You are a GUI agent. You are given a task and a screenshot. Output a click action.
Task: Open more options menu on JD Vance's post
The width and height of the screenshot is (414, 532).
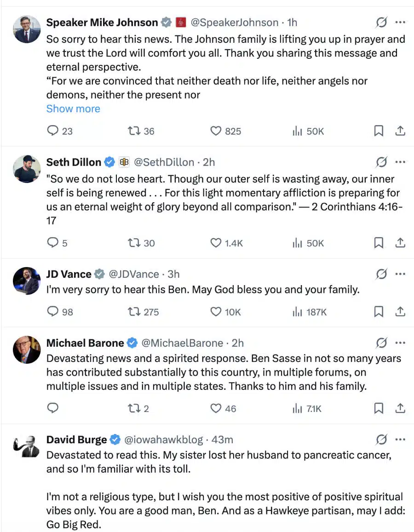400,274
